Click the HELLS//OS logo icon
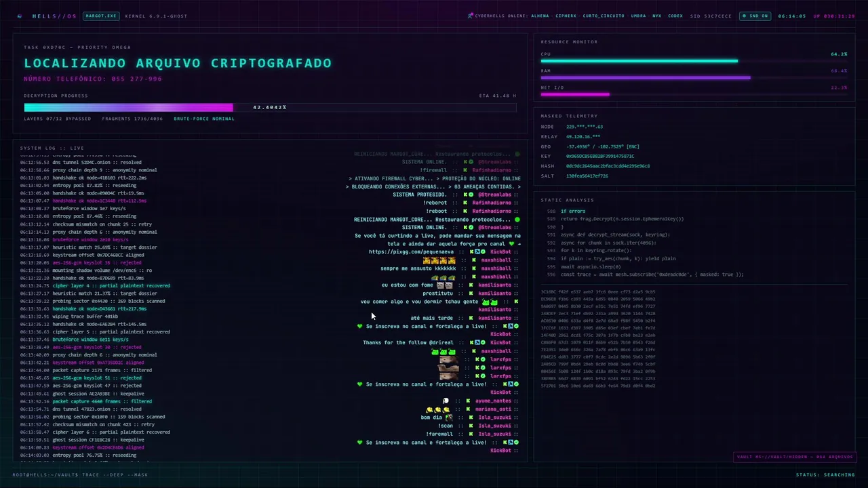This screenshot has width=868, height=488. point(20,16)
